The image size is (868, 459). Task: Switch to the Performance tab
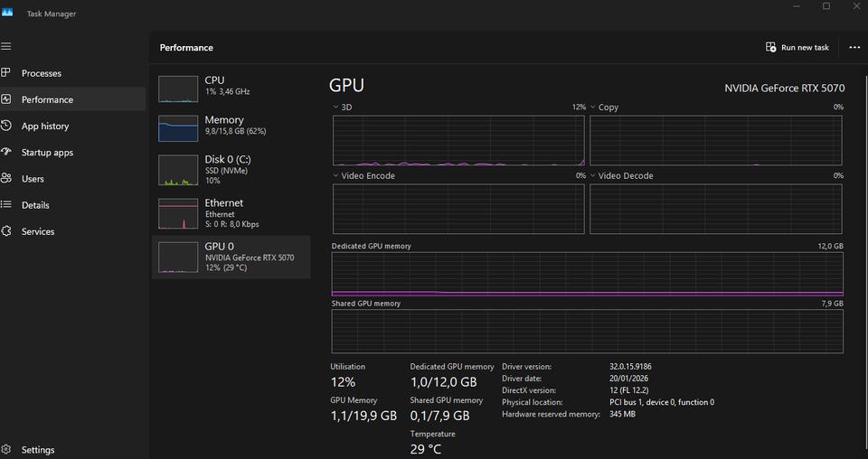click(x=47, y=99)
